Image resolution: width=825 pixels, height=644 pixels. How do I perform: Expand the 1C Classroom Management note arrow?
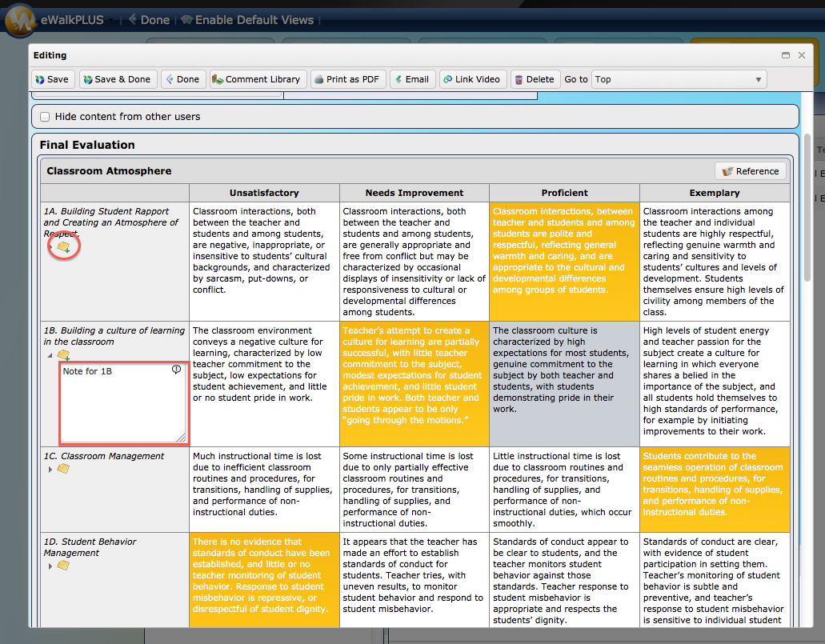pyautogui.click(x=50, y=470)
